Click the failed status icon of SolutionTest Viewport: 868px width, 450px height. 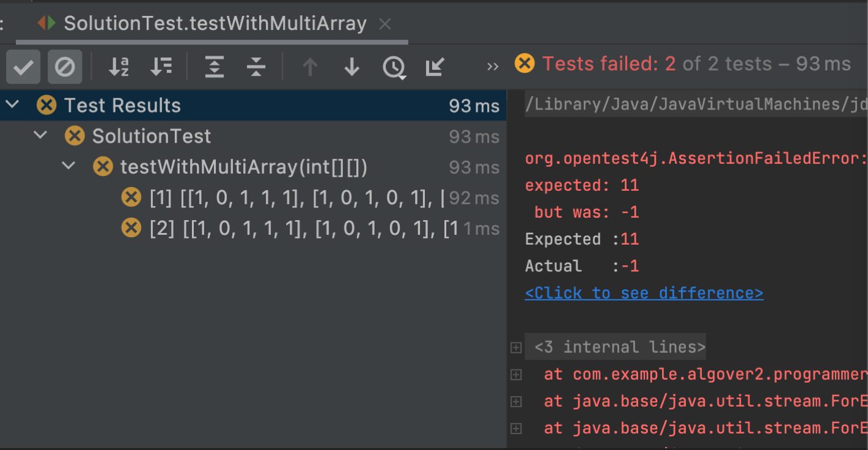tap(75, 136)
